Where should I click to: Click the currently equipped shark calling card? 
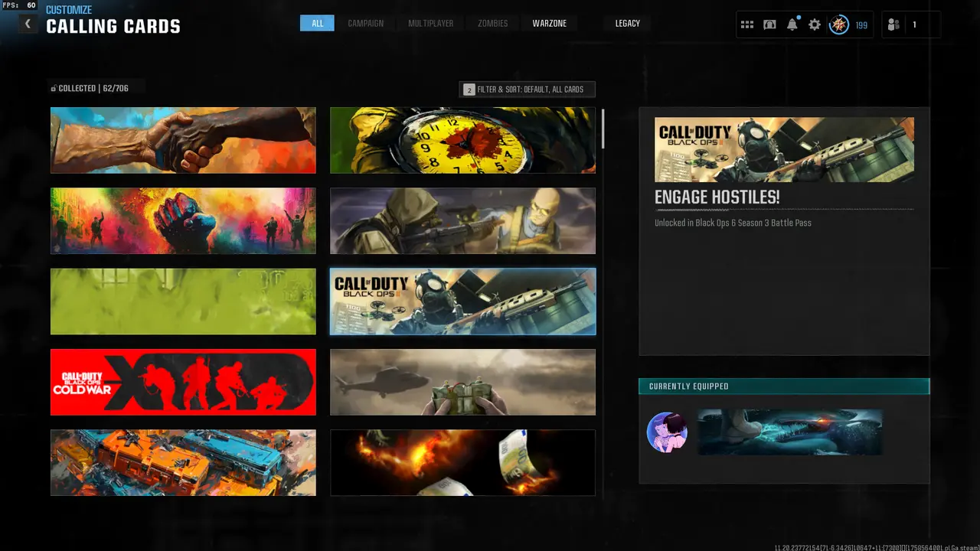point(790,432)
